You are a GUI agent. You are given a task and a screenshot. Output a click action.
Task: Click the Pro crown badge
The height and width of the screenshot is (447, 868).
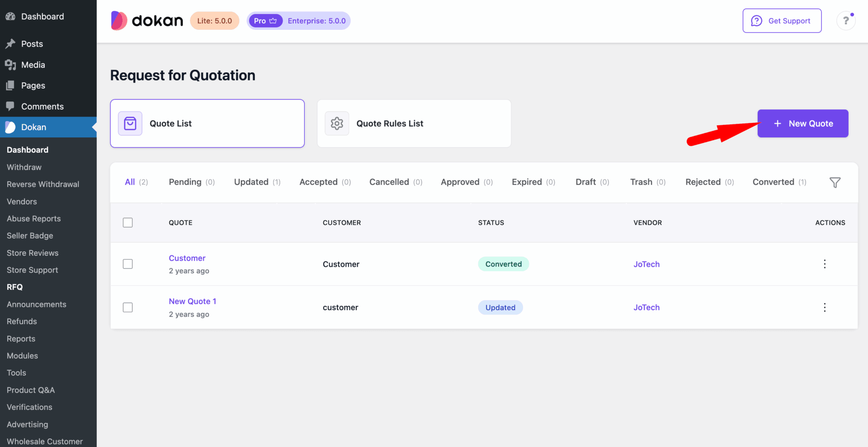click(x=265, y=21)
